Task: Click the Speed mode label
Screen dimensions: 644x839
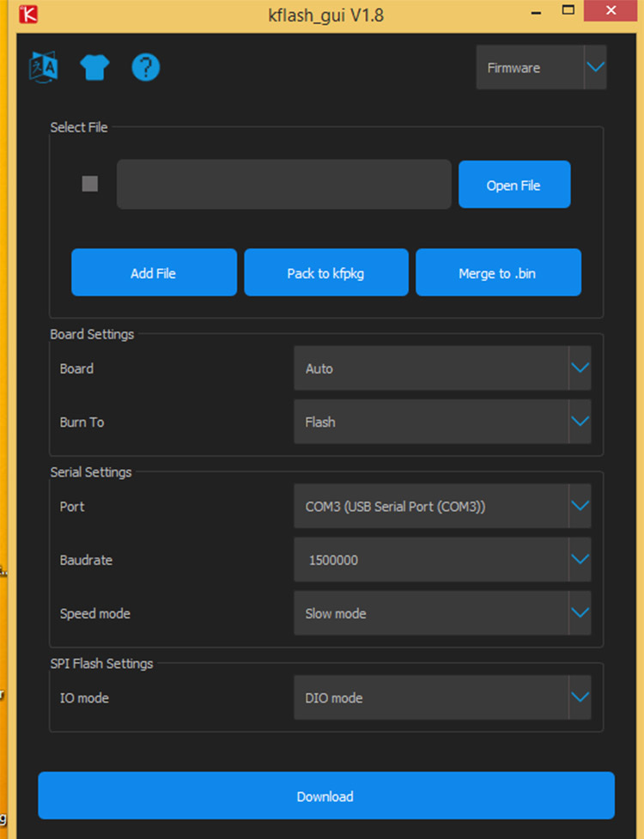Action: [95, 614]
